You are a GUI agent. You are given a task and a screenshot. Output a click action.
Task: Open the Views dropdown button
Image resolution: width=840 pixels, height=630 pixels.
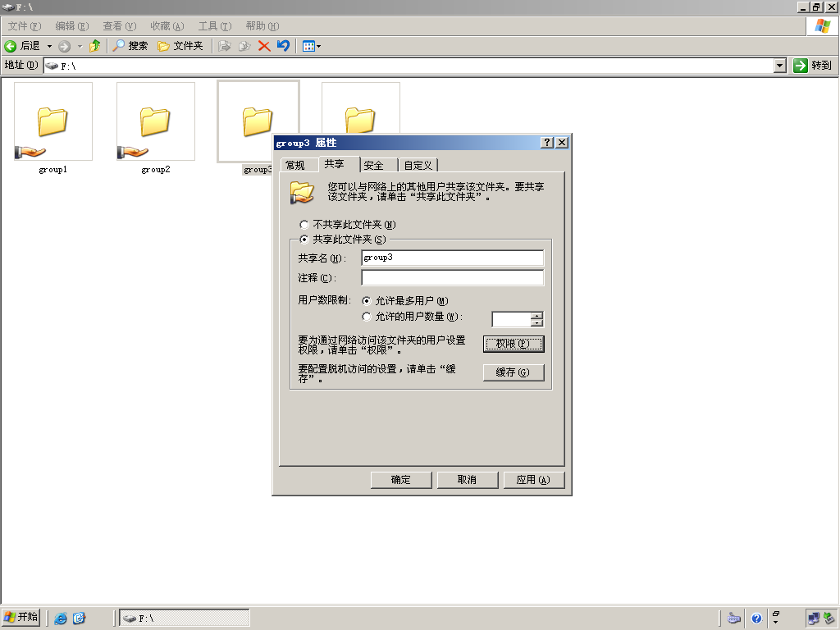pos(312,46)
